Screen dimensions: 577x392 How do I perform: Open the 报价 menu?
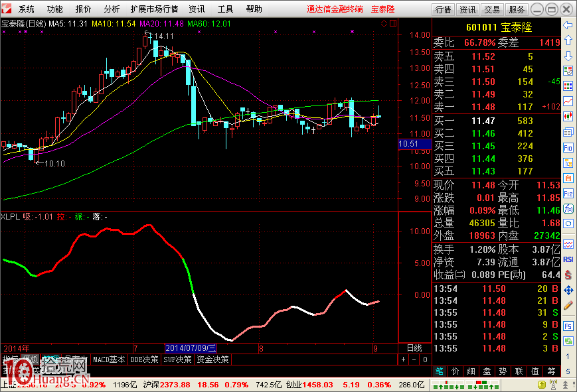point(83,9)
